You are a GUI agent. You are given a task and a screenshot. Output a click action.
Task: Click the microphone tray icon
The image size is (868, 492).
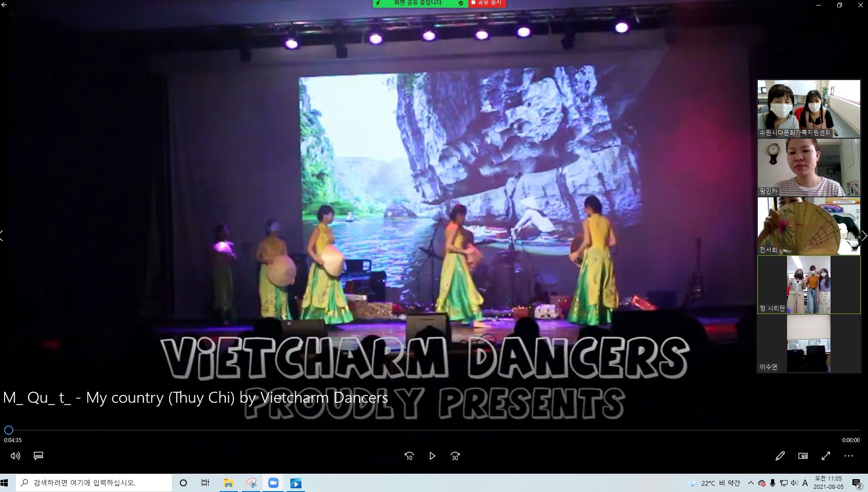coord(773,483)
